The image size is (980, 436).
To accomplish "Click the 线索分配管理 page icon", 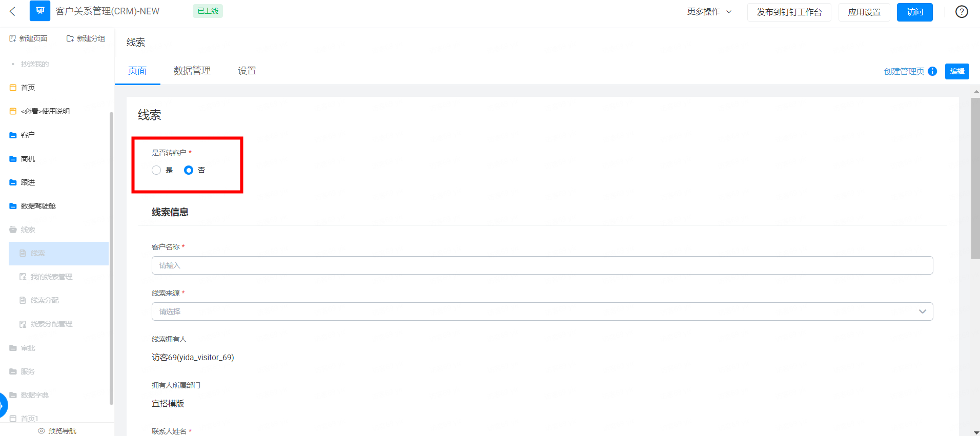I will pos(23,324).
